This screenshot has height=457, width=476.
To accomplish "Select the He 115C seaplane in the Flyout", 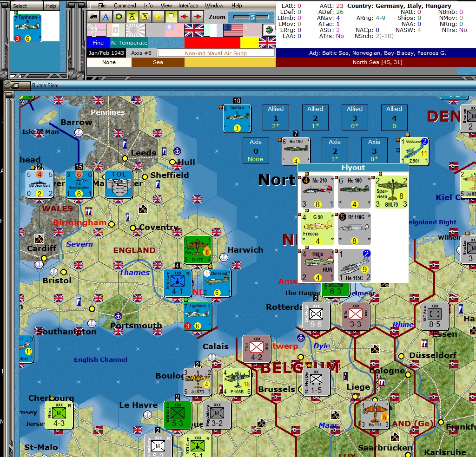I will [x=354, y=265].
